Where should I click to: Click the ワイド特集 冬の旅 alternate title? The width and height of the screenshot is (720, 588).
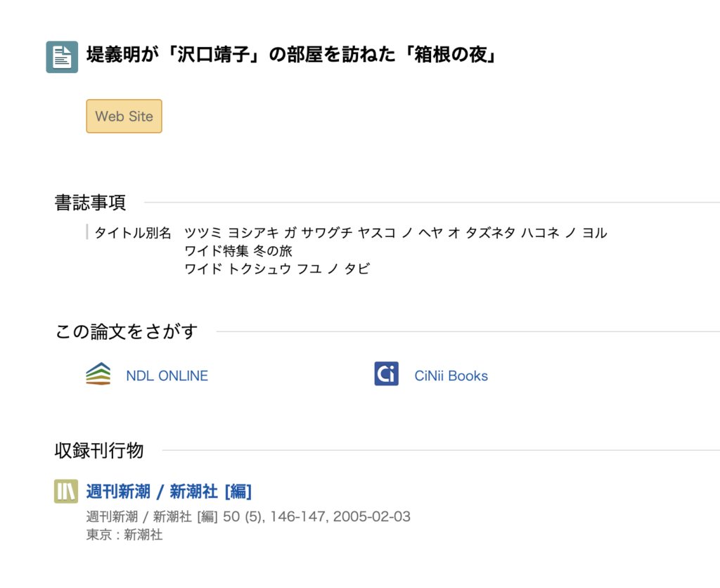pos(238,251)
